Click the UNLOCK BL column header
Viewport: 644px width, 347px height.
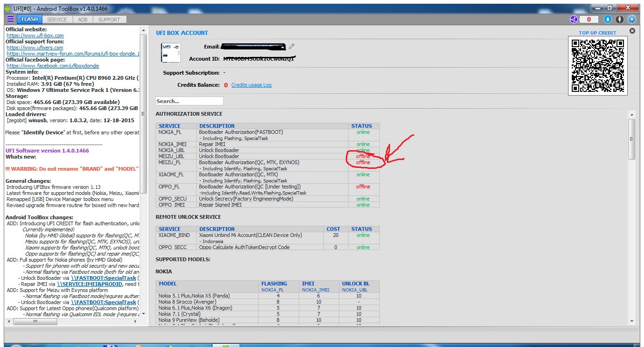pos(356,284)
